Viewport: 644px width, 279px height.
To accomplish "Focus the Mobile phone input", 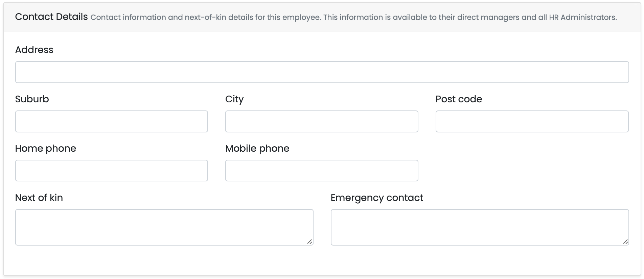I will coord(321,171).
